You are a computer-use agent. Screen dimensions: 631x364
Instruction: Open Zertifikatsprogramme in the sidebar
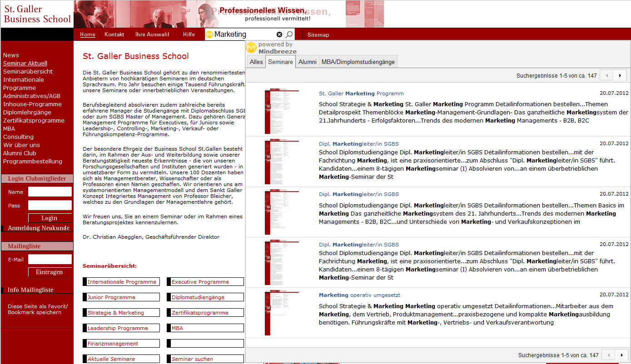(34, 121)
